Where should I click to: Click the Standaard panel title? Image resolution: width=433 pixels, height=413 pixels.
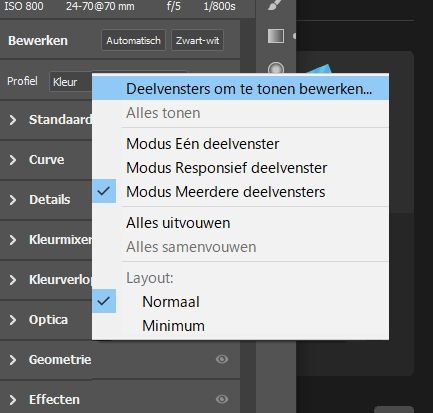point(60,120)
